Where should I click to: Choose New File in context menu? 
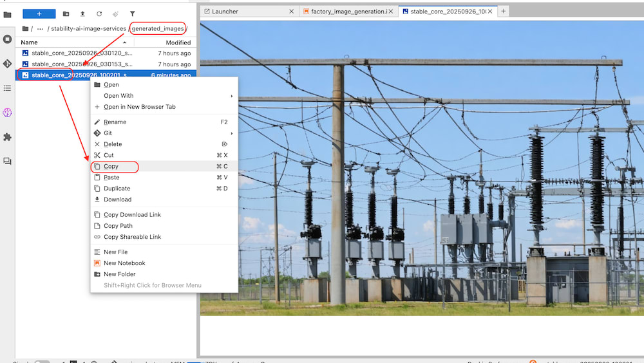point(164,252)
